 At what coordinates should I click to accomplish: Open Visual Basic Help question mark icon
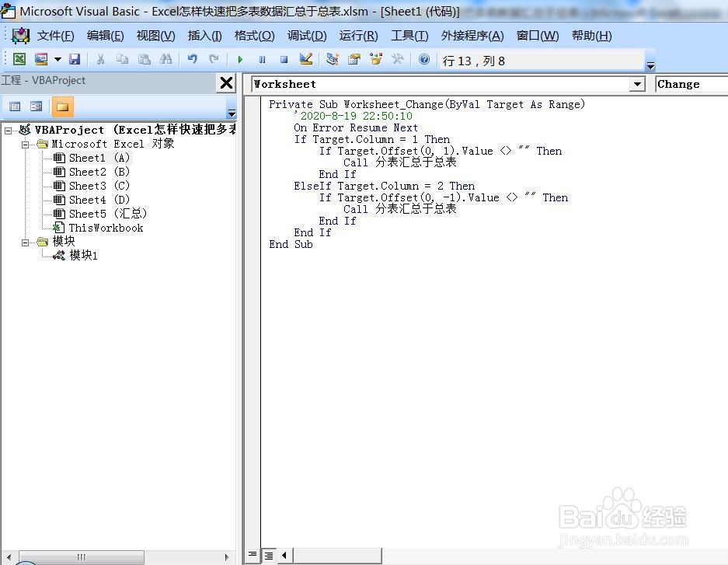pyautogui.click(x=424, y=59)
